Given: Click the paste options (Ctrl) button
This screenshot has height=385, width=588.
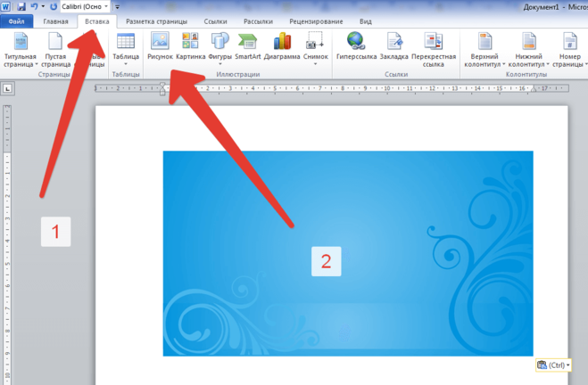Looking at the screenshot, I should (554, 365).
